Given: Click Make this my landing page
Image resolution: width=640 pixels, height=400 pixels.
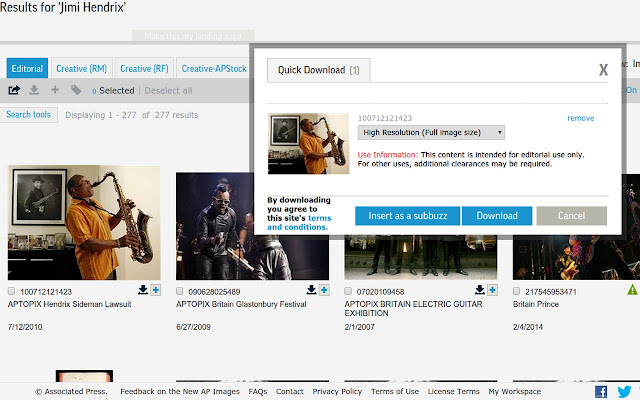Looking at the screenshot, I should 193,36.
